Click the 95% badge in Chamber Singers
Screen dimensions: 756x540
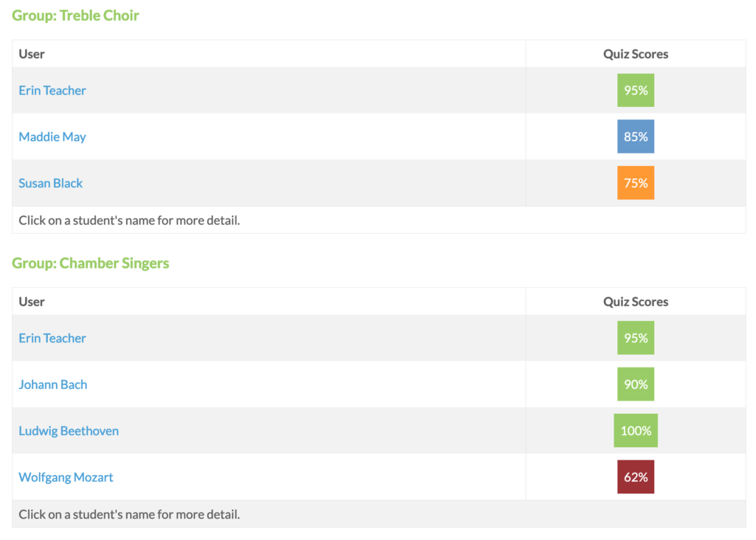(636, 338)
